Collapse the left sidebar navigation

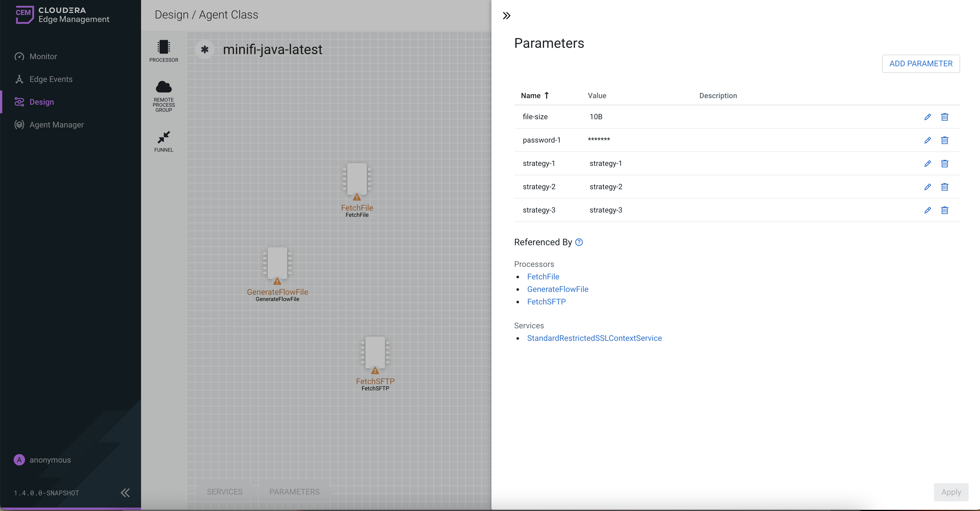(125, 493)
